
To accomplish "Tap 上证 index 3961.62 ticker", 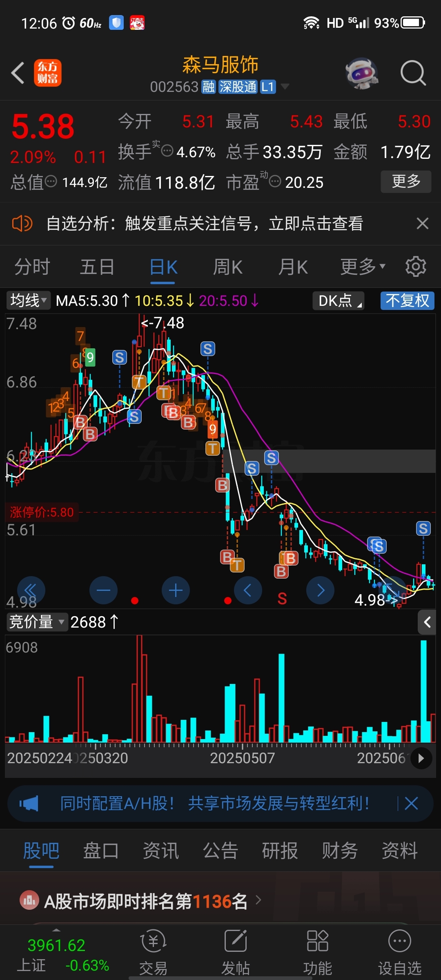I will pos(62,955).
